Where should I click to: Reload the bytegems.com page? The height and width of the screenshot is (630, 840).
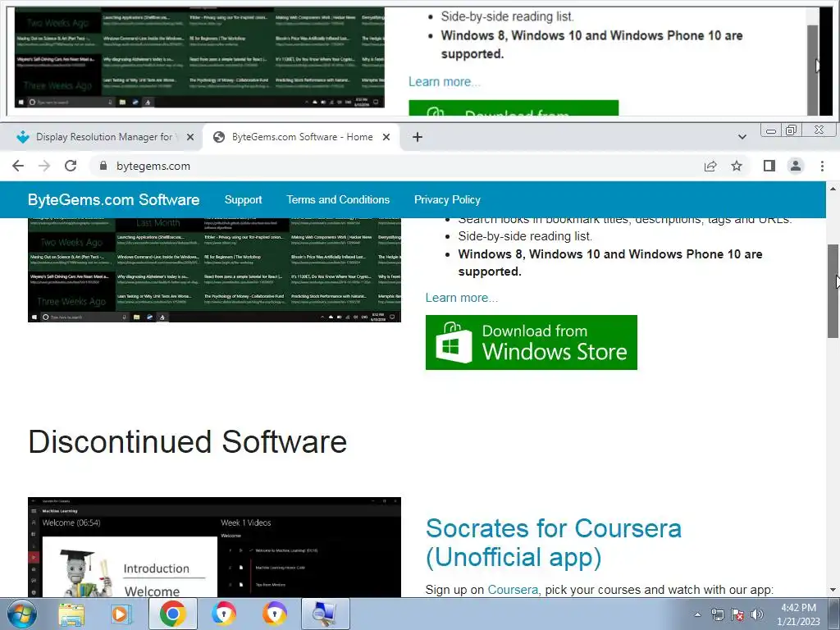pyautogui.click(x=71, y=166)
